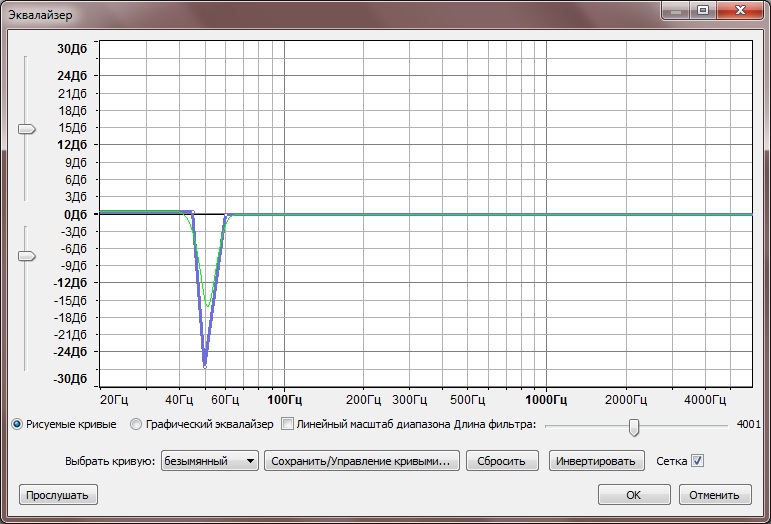Click the Прослушать preview button

(x=58, y=495)
